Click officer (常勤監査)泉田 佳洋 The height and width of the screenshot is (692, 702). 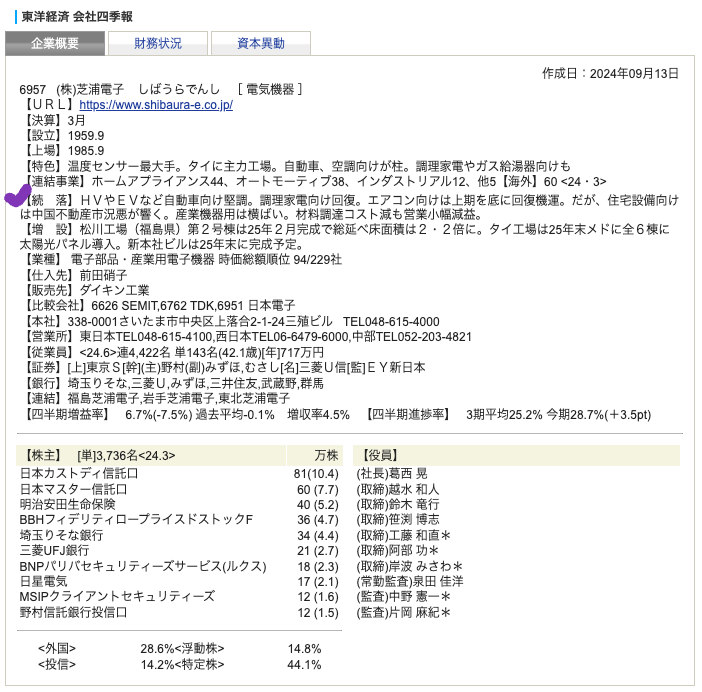click(410, 581)
